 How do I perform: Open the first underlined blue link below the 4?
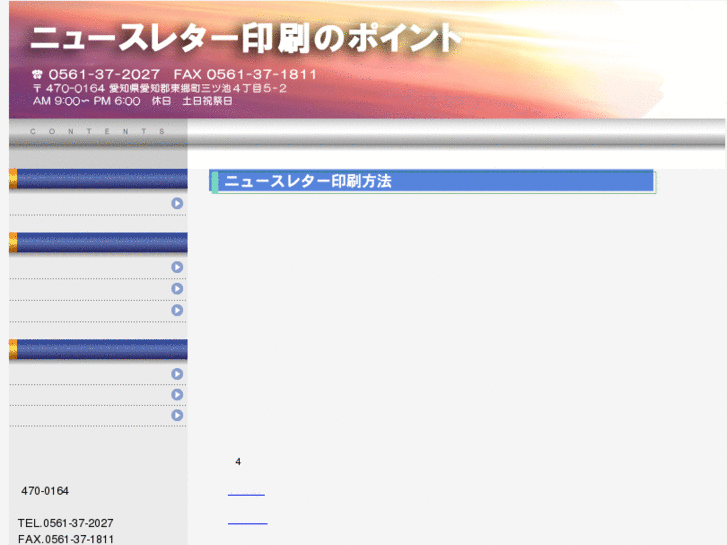[x=246, y=495]
